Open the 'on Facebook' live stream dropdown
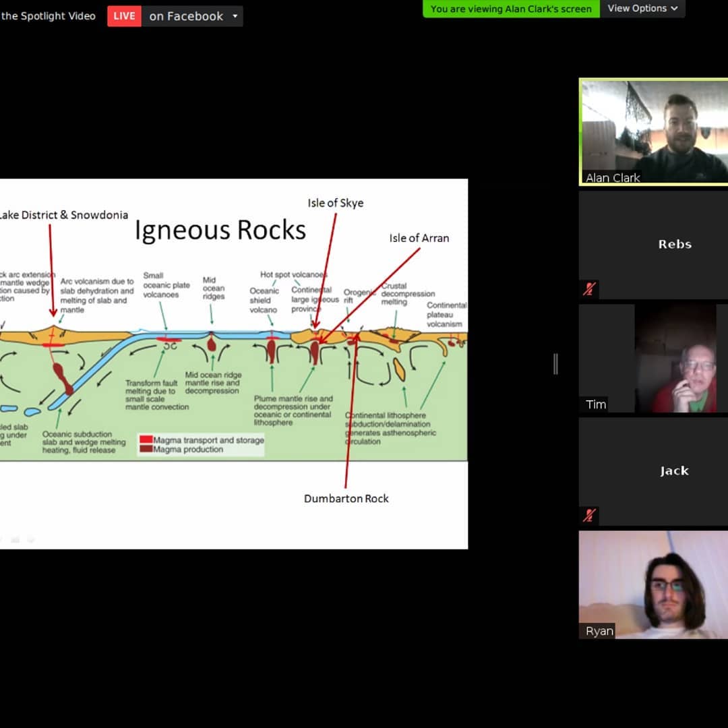This screenshot has width=728, height=728. (193, 16)
